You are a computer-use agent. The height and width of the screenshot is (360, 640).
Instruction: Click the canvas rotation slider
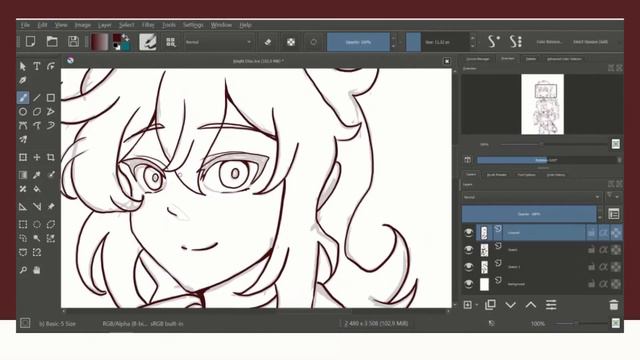pyautogui.click(x=547, y=160)
